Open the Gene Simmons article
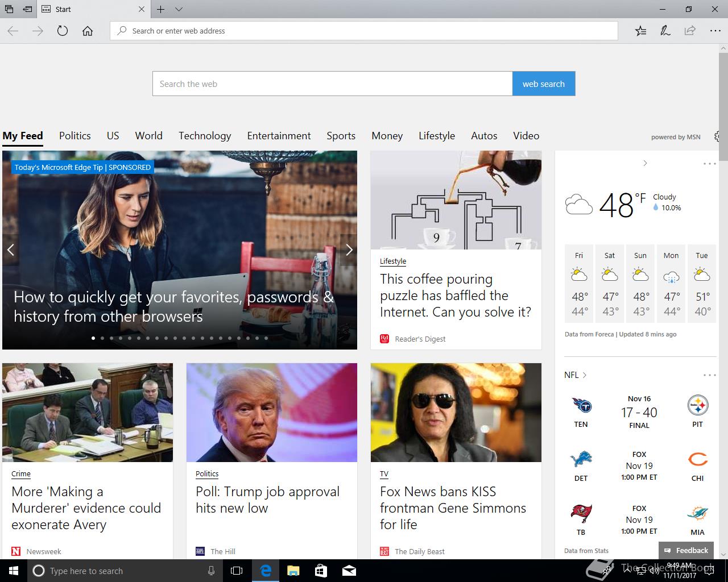 click(453, 508)
